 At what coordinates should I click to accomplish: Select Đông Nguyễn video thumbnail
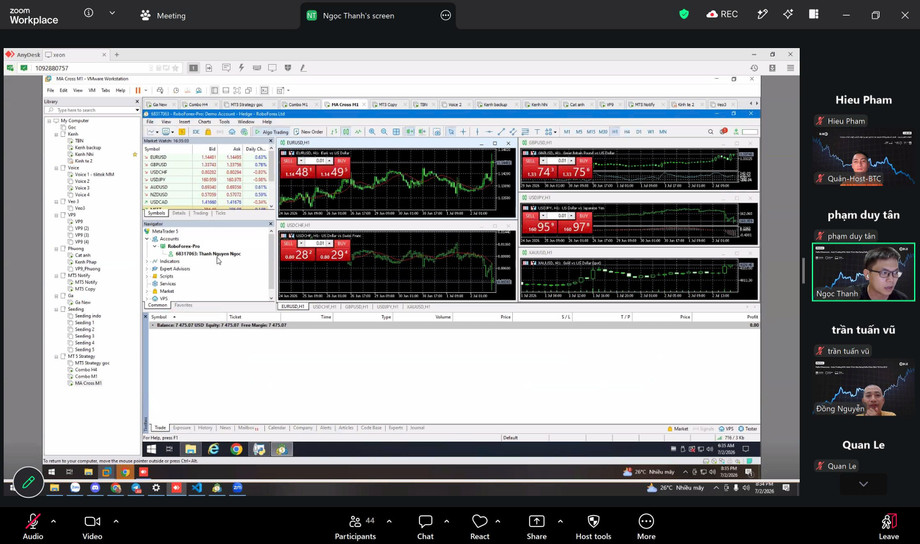863,387
